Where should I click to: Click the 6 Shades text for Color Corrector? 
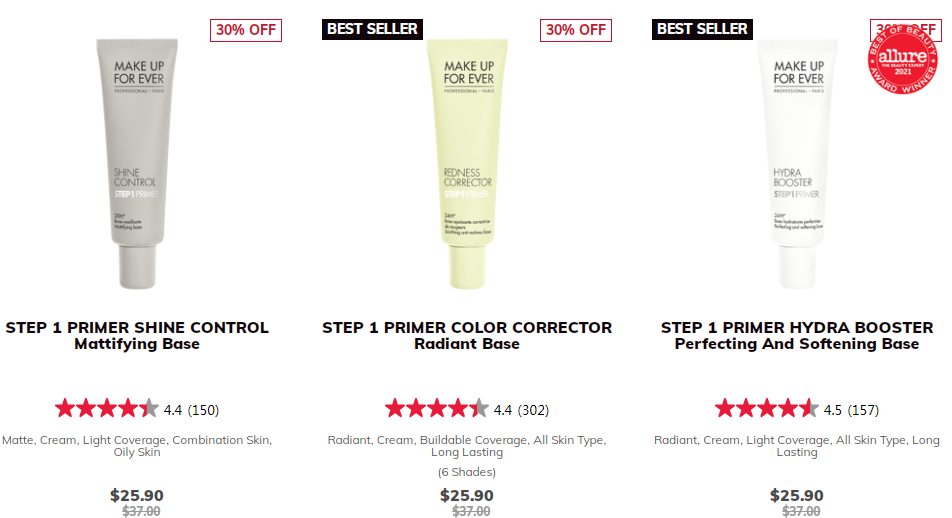pyautogui.click(x=467, y=472)
